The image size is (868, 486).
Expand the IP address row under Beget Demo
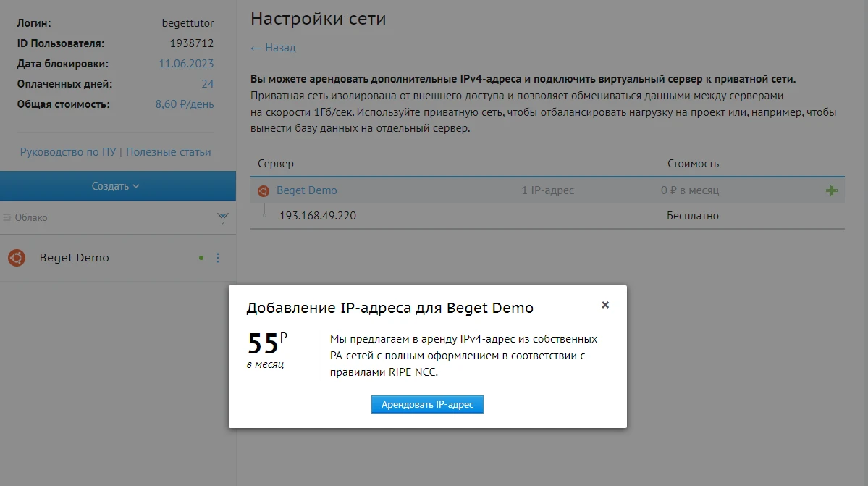pyautogui.click(x=266, y=215)
